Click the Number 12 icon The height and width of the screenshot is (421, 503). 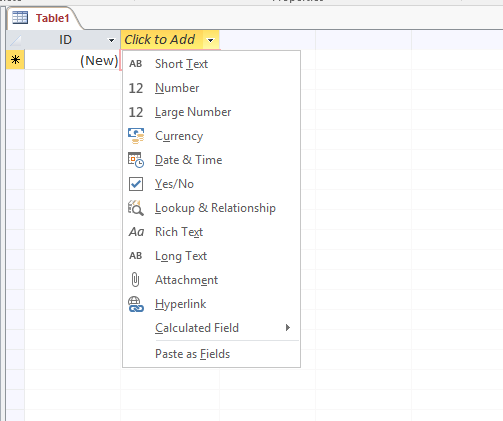point(136,88)
